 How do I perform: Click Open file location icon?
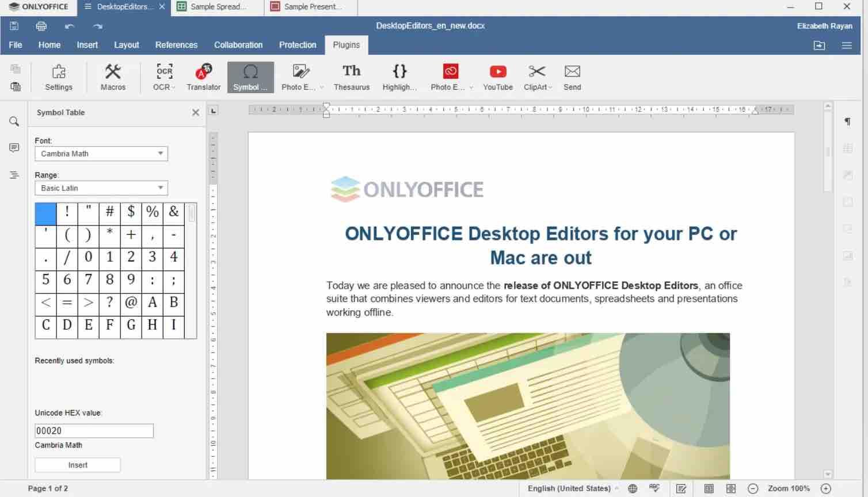coord(819,45)
